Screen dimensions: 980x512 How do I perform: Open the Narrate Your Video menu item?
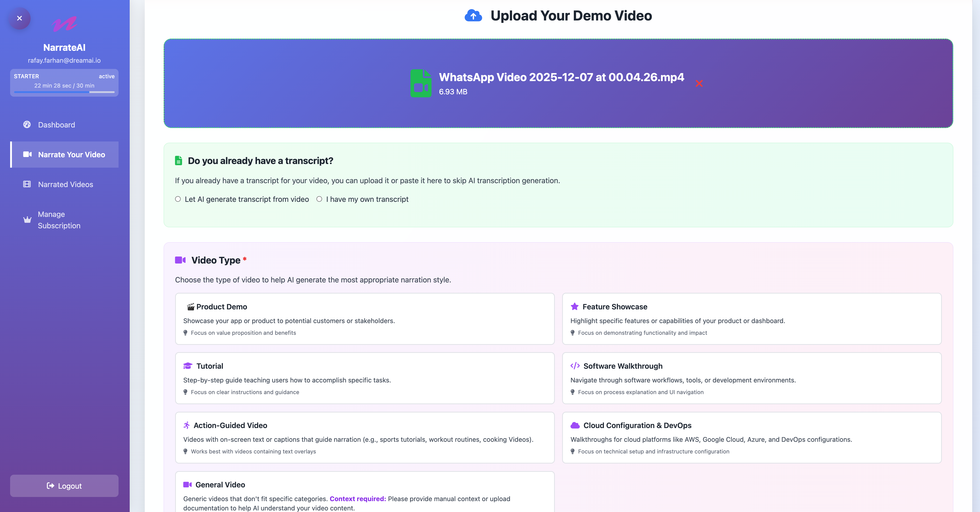click(64, 155)
